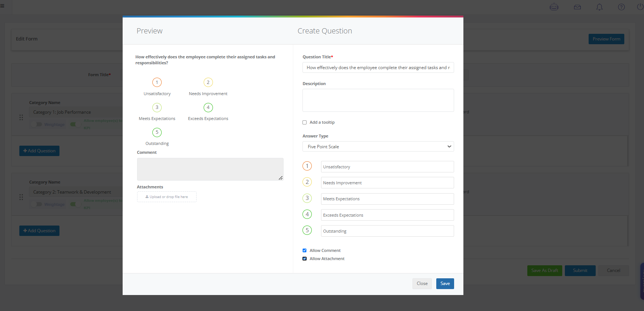Click Save As Draft button
This screenshot has width=644, height=311.
pos(544,270)
